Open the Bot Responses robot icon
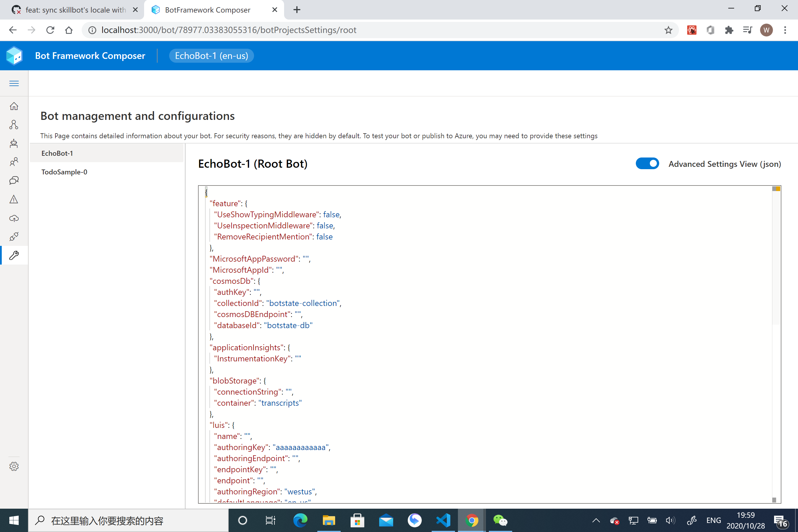The width and height of the screenshot is (798, 532). click(14, 143)
